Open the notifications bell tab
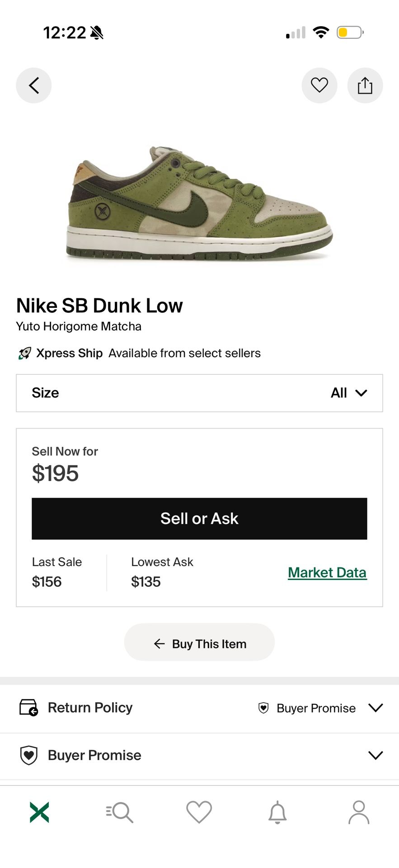 tap(277, 812)
